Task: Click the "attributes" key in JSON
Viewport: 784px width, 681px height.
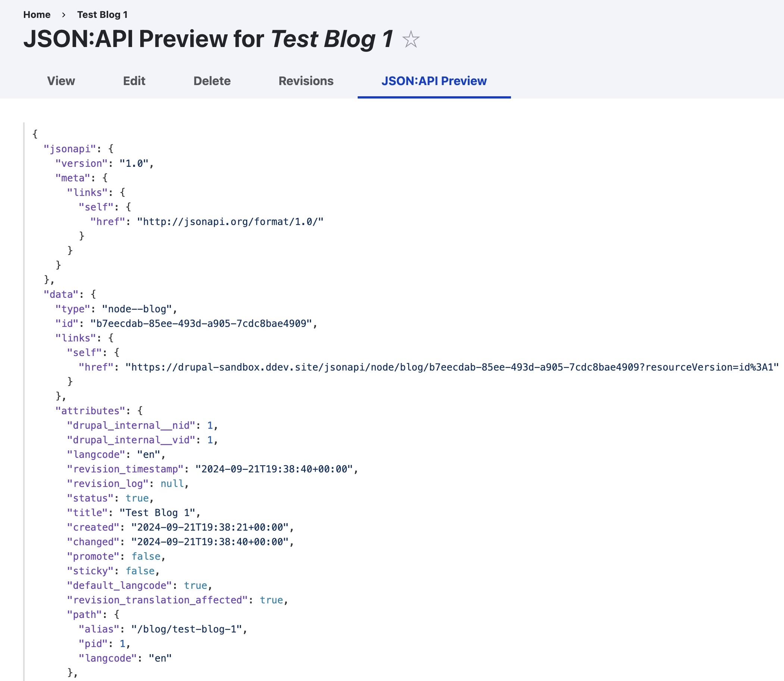Action: (90, 411)
